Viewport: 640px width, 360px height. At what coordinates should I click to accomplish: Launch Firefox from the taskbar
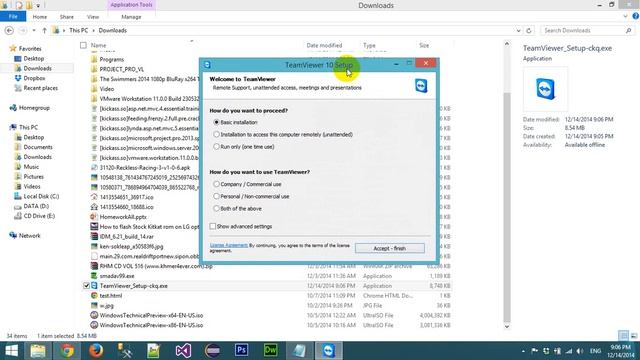tap(96, 351)
